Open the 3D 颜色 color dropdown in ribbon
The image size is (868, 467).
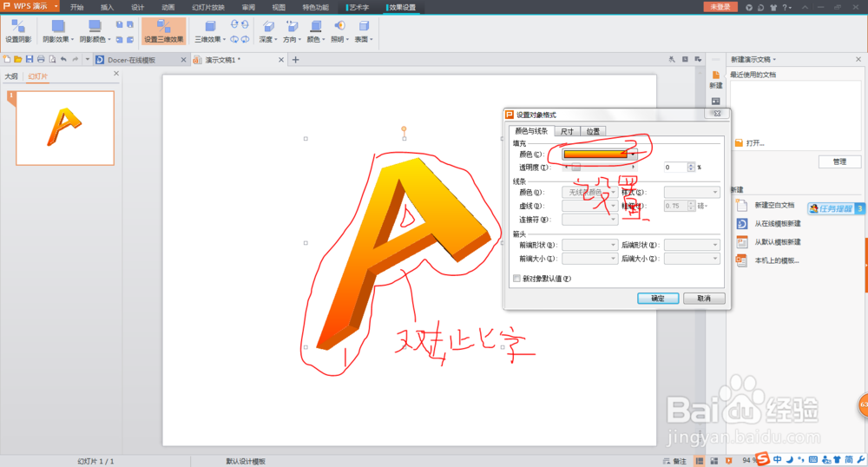coord(316,31)
